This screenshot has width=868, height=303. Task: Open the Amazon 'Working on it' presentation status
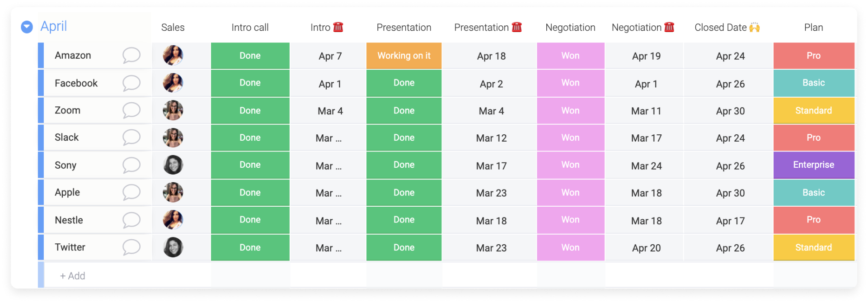coord(404,56)
